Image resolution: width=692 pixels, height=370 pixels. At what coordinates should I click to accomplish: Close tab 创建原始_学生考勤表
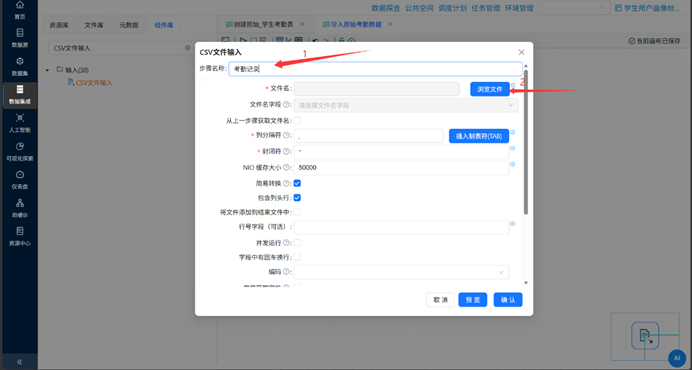pyautogui.click(x=302, y=24)
